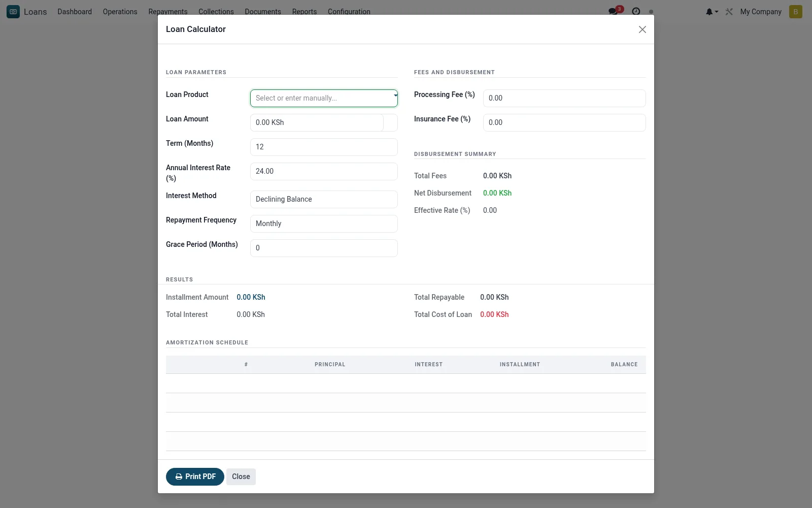Focus the Annual Interest Rate field
This screenshot has width=812, height=508.
coord(324,171)
